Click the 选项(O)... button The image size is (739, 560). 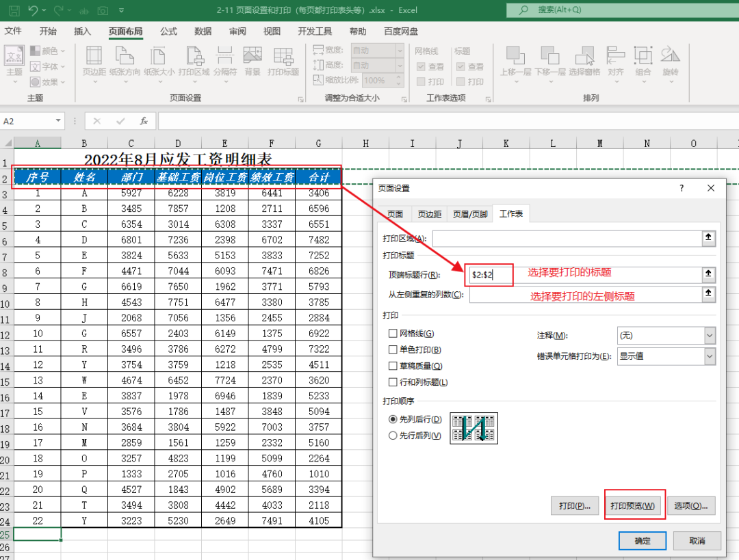click(x=691, y=506)
